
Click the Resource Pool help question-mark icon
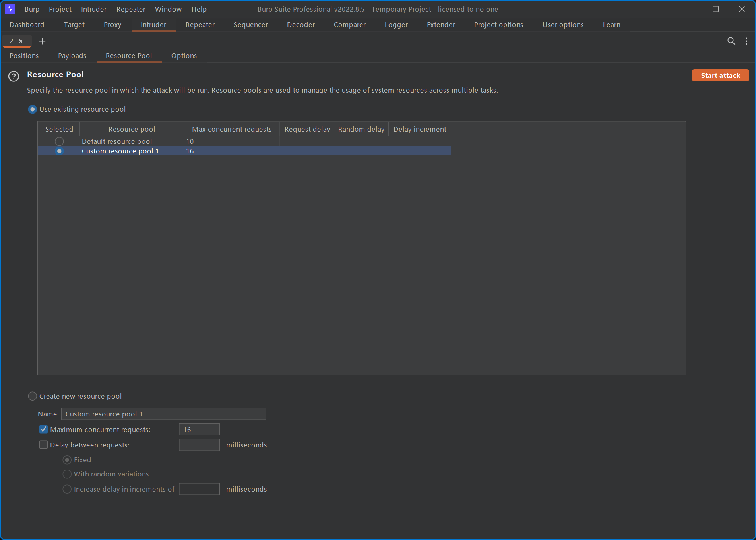(14, 76)
